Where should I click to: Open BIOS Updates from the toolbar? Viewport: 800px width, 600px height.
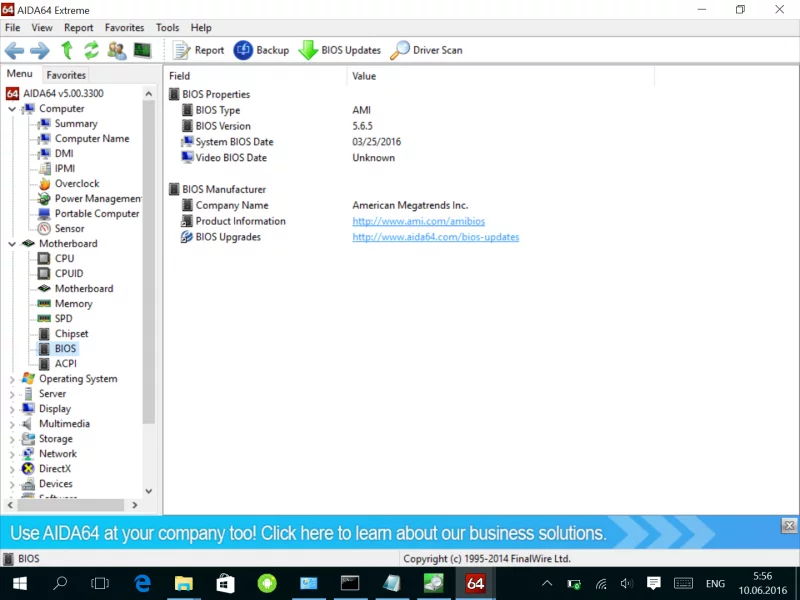(339, 51)
